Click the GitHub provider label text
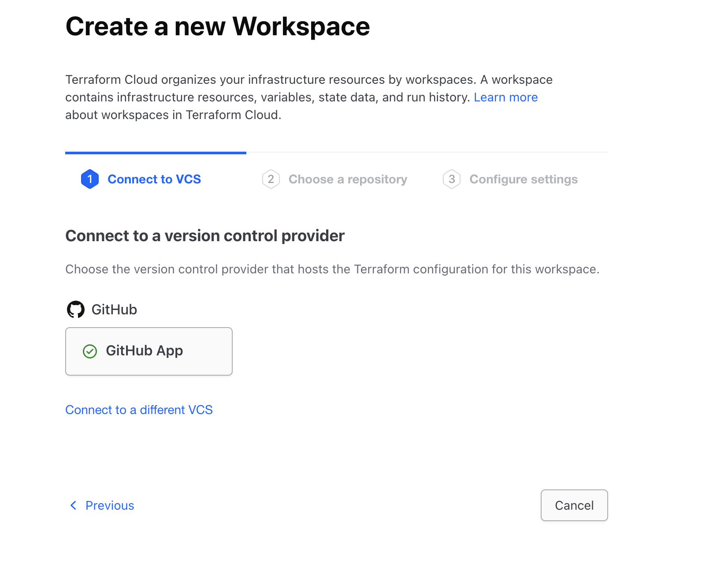728x567 pixels. [x=114, y=310]
